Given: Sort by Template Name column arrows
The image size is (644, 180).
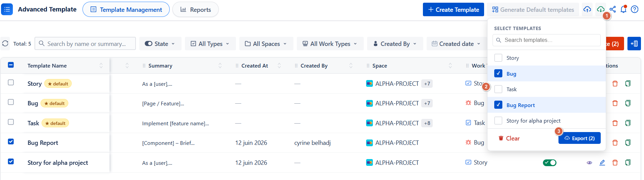Looking at the screenshot, I should [x=101, y=66].
